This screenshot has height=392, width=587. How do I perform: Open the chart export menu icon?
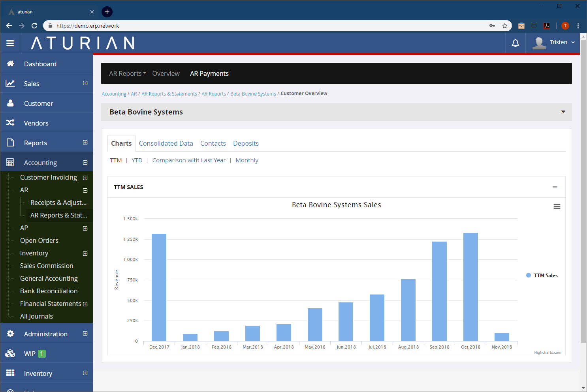557,206
